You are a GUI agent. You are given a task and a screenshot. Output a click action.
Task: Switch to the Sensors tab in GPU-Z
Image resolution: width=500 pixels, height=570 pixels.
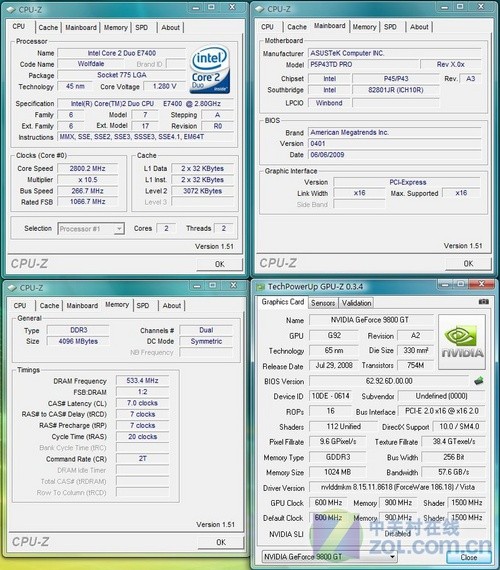pyautogui.click(x=323, y=303)
